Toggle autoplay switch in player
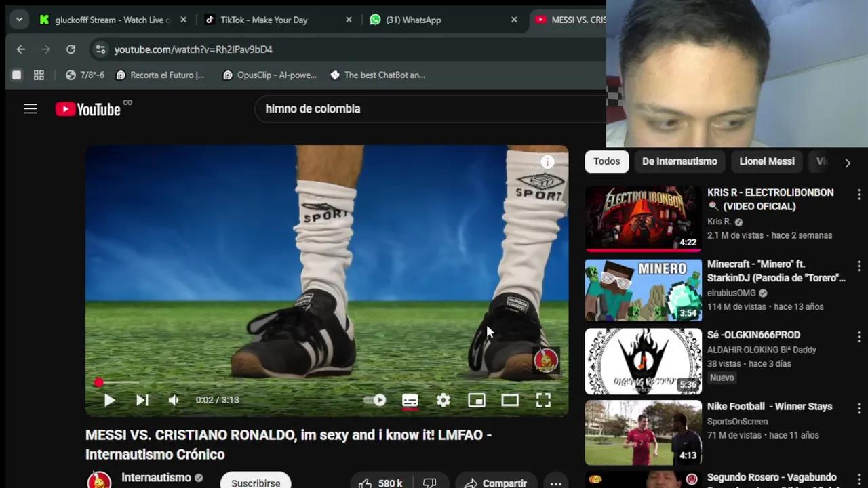 click(375, 400)
